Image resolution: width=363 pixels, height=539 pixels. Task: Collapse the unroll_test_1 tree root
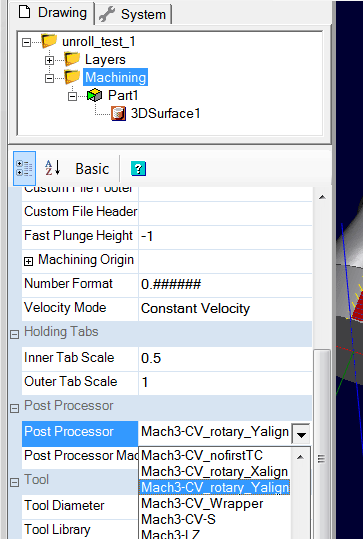26,42
